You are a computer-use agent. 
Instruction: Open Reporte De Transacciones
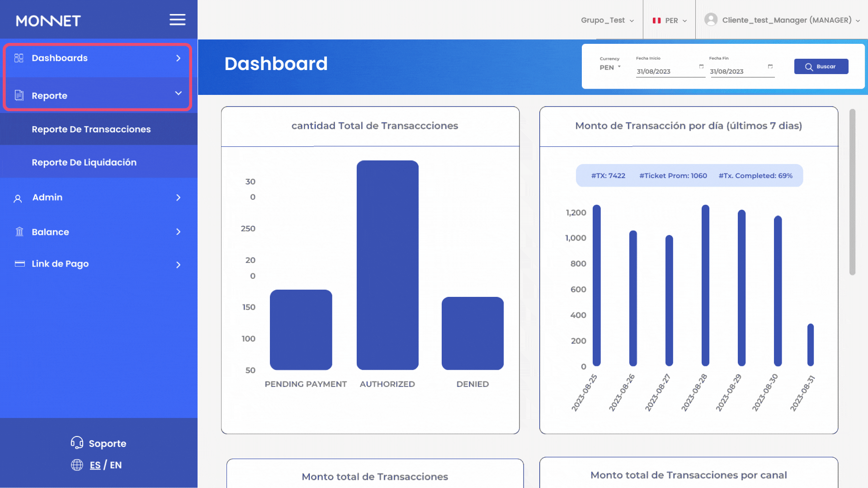(x=91, y=129)
